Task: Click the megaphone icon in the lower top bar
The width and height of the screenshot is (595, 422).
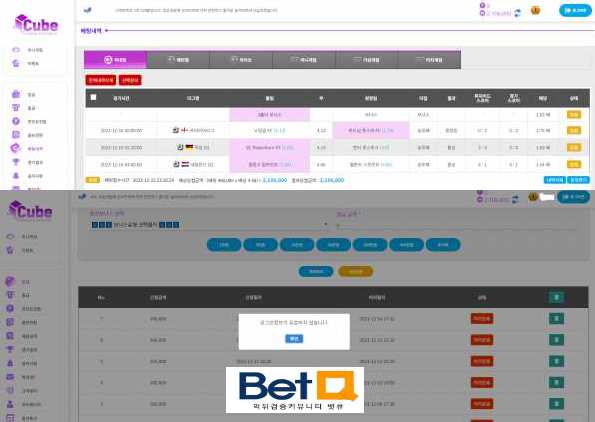Action: [82, 197]
